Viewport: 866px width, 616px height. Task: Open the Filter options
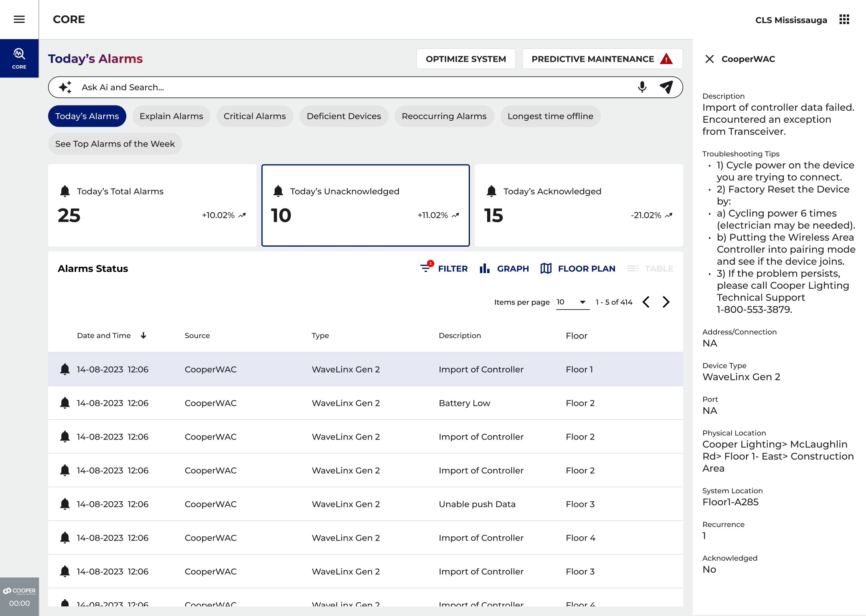point(444,268)
